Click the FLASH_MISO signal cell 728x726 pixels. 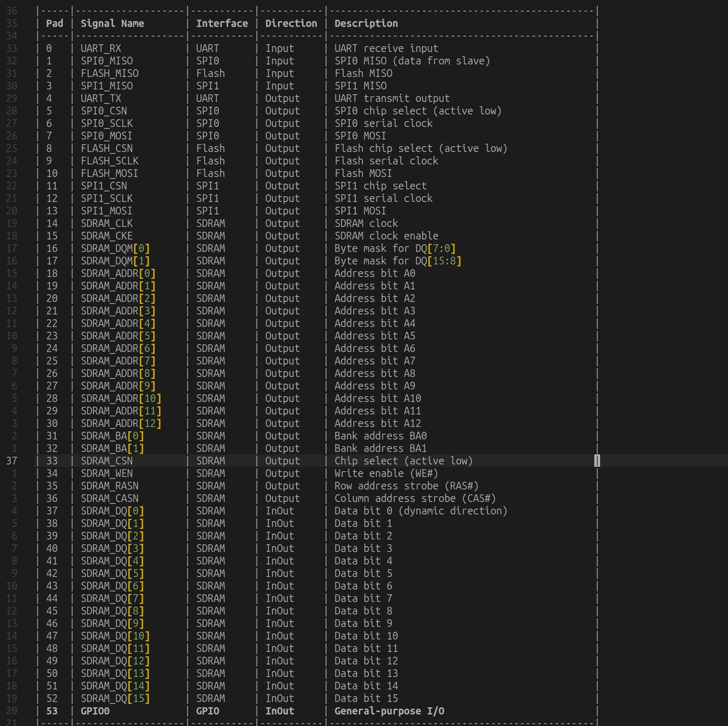click(x=110, y=73)
